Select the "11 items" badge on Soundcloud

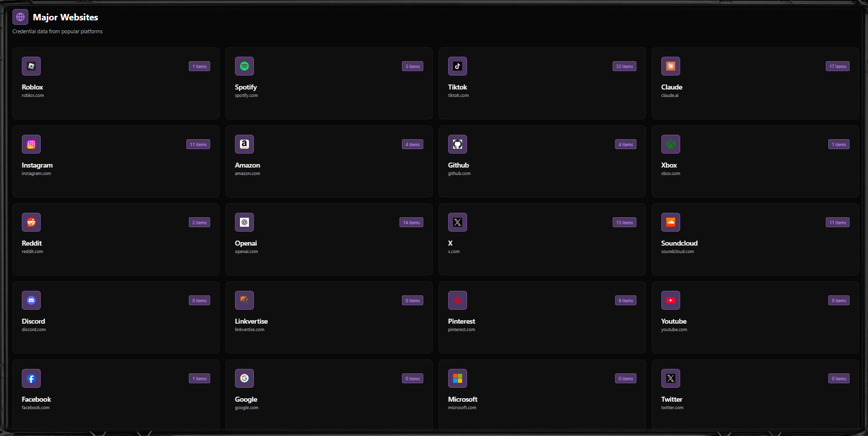pyautogui.click(x=838, y=223)
